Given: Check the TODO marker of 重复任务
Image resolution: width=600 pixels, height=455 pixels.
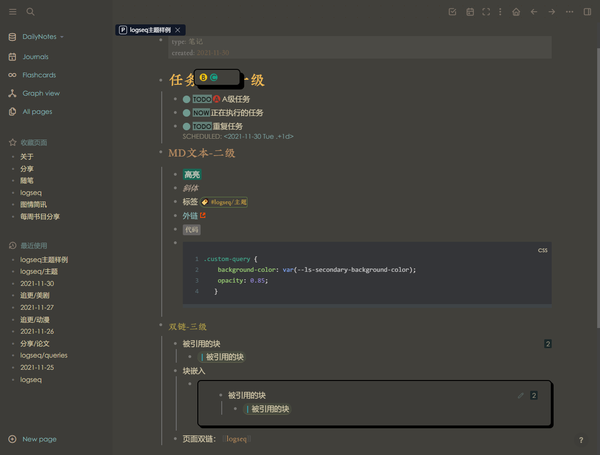Looking at the screenshot, I should coord(187,127).
